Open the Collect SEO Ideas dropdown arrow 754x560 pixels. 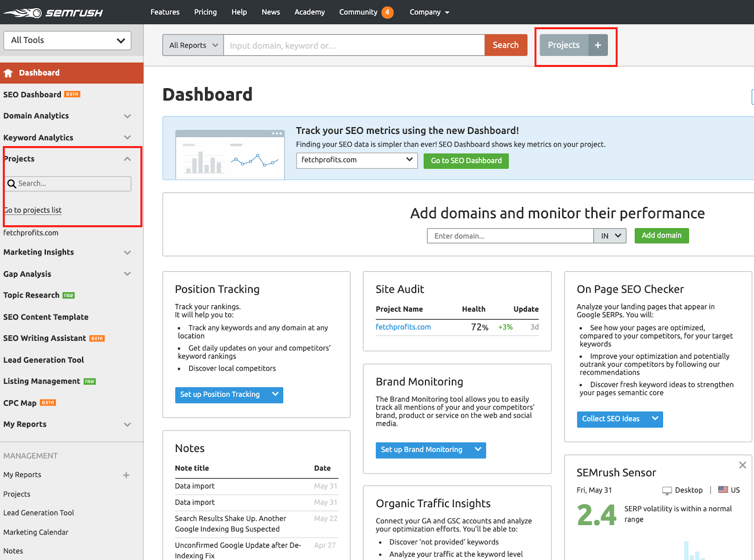(x=655, y=419)
